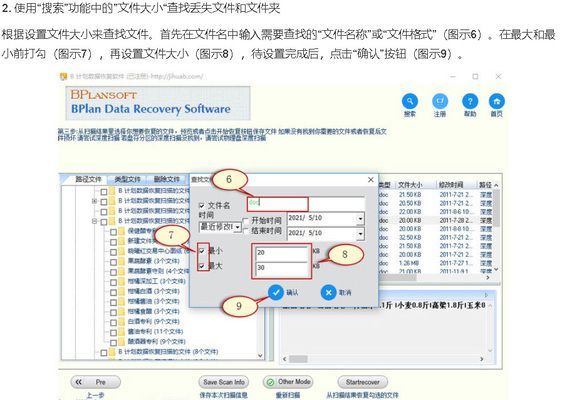This screenshot has width=562, height=400.
Task: Open the start time date dropdown
Action: (x=360, y=219)
